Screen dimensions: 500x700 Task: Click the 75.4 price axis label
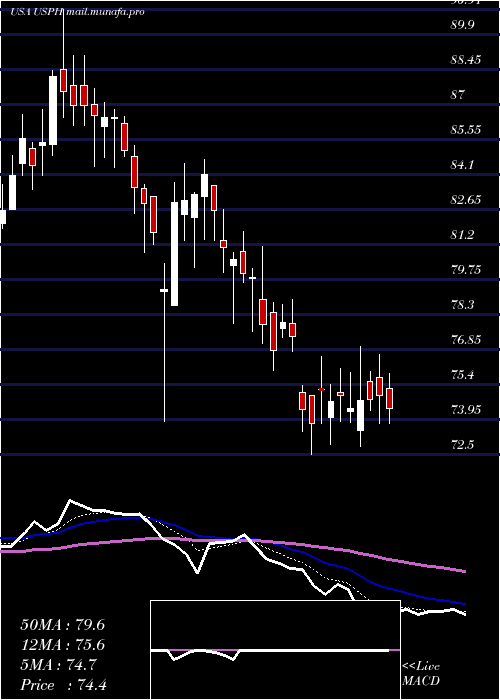(x=463, y=375)
